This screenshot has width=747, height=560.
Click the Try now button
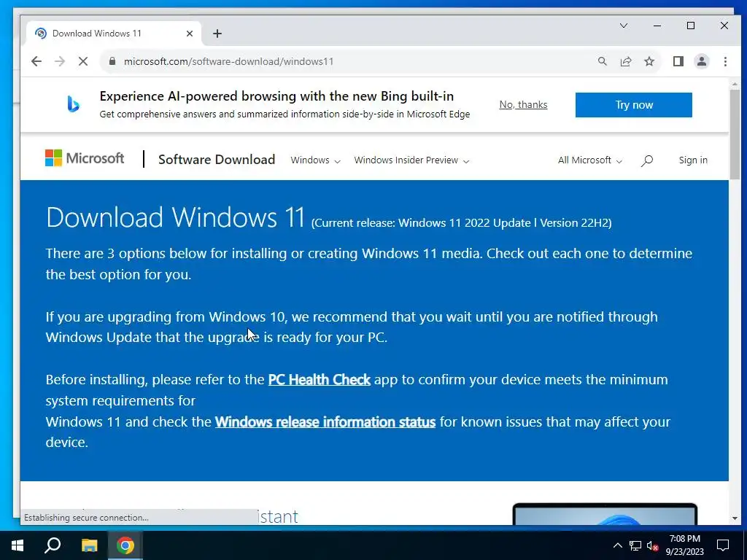tap(634, 105)
